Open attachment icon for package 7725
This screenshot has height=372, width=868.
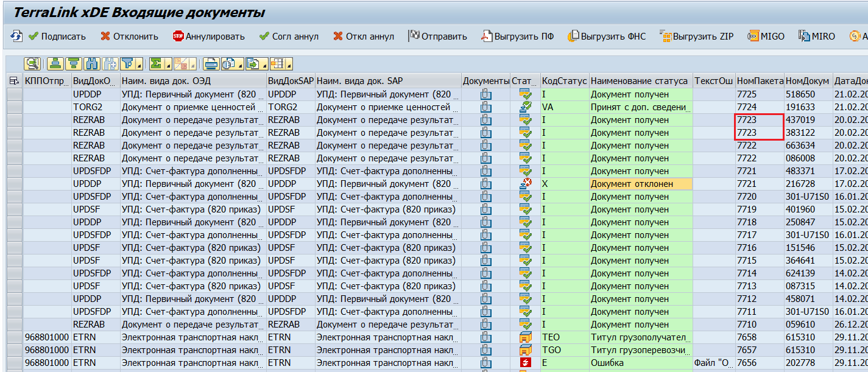[x=485, y=94]
